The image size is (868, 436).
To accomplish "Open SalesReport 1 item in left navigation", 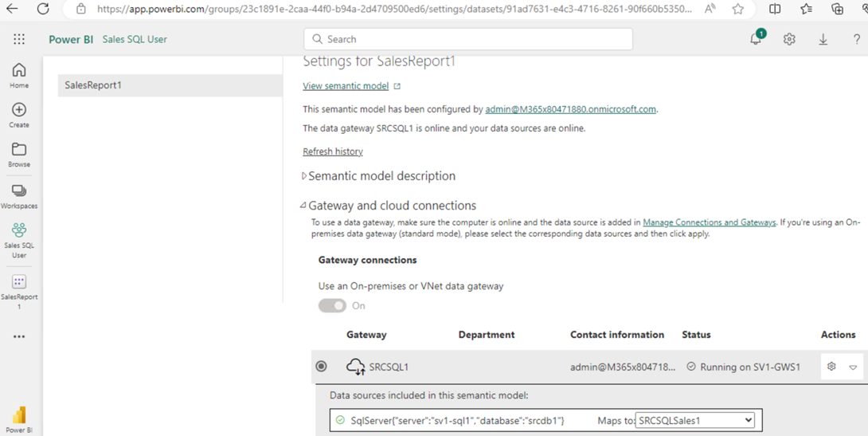I will pos(19,292).
